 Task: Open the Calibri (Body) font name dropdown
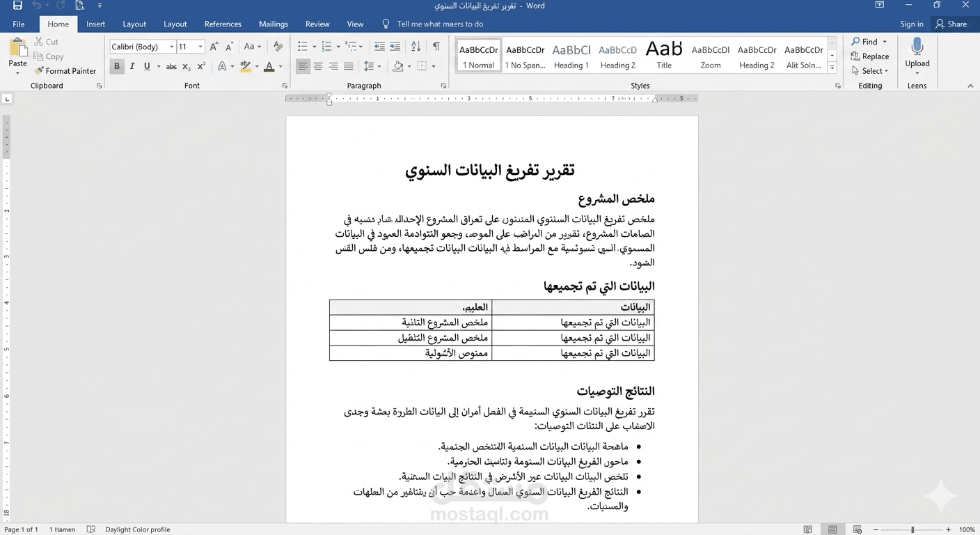click(172, 47)
